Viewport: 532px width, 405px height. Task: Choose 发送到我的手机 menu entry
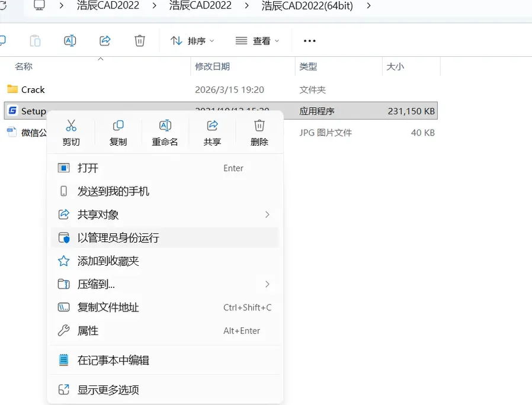[165, 191]
